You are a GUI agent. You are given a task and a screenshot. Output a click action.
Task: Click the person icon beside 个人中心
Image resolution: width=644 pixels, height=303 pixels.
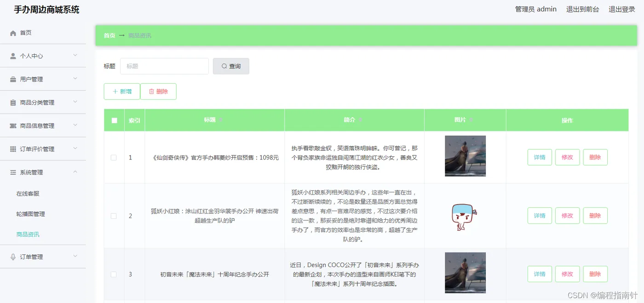13,56
